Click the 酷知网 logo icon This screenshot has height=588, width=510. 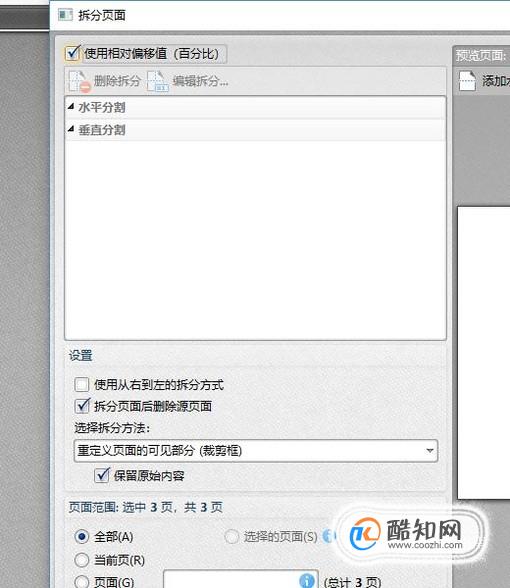(365, 534)
